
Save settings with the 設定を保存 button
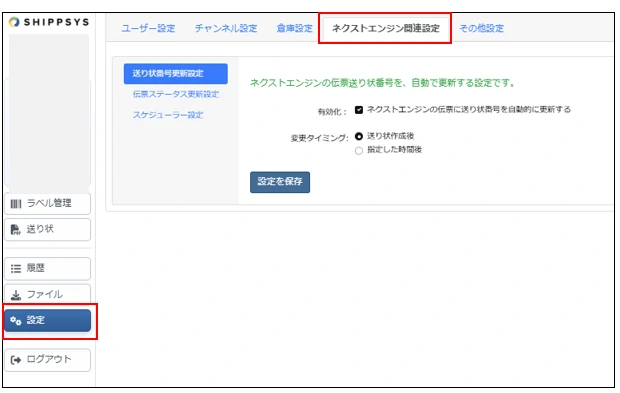280,182
